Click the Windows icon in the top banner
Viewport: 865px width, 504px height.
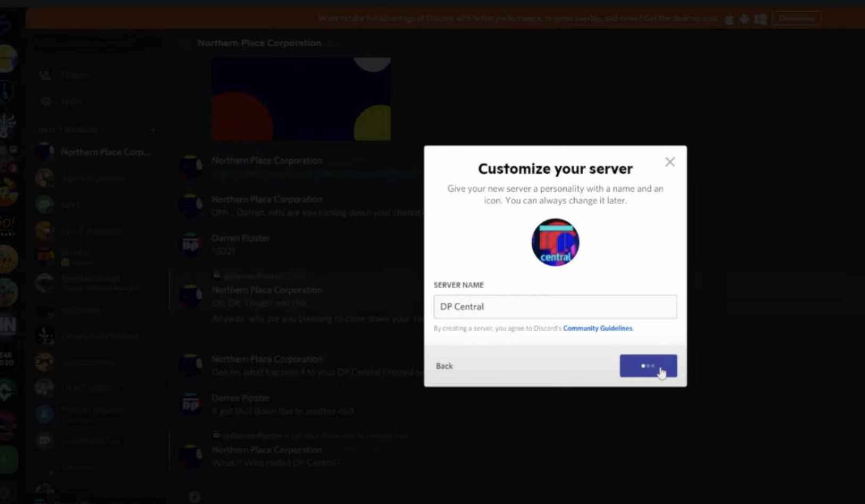coord(760,19)
